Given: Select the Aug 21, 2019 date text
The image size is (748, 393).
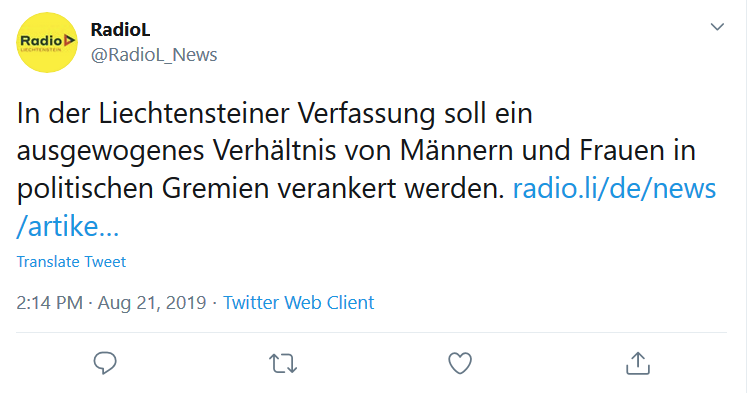Looking at the screenshot, I should click(152, 302).
